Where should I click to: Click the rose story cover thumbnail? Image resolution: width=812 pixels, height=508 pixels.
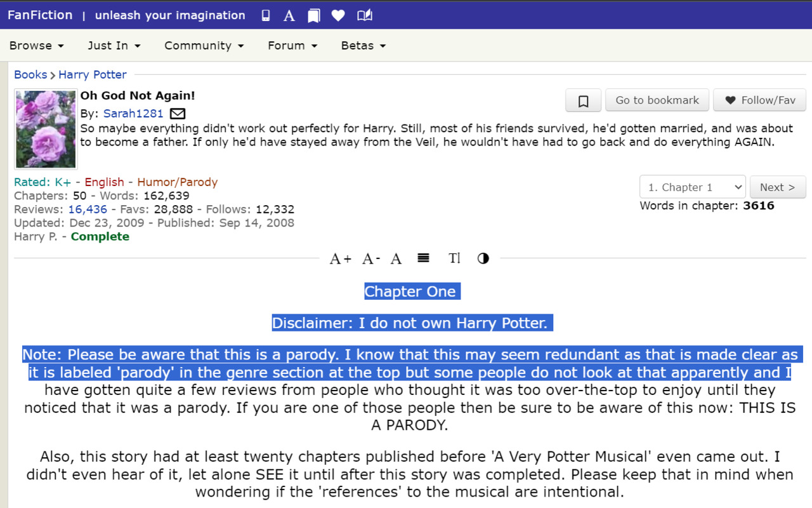(x=46, y=129)
